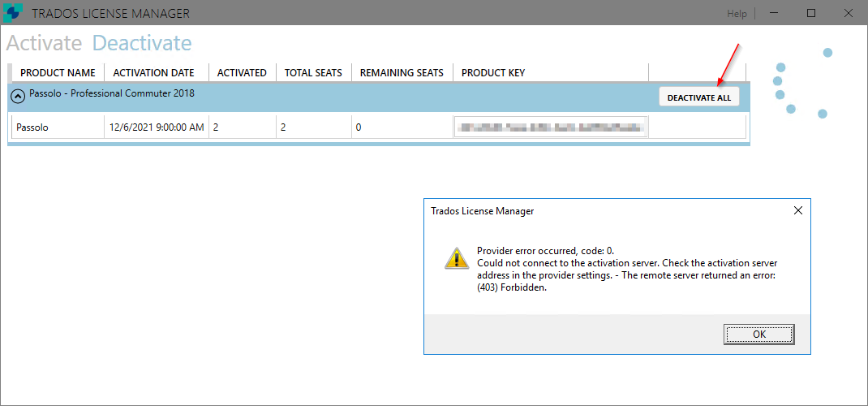The width and height of the screenshot is (868, 406).
Task: Select the Passolo product name cell
Action: (32, 127)
